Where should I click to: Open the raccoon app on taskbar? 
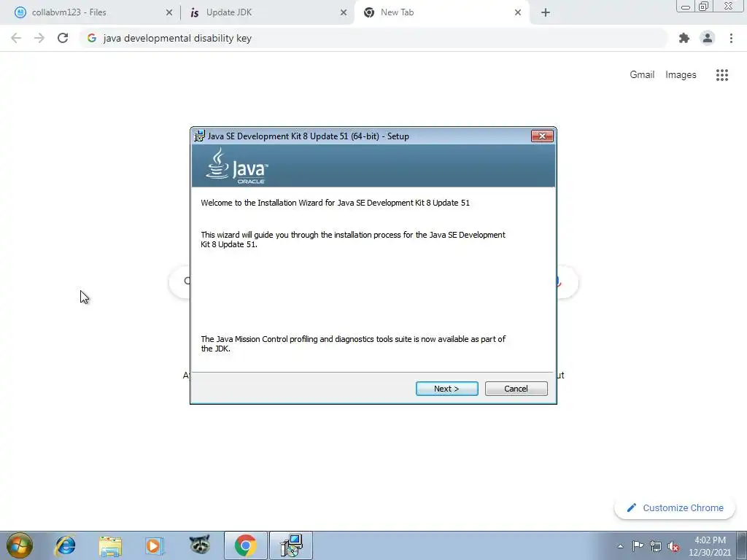coord(200,545)
